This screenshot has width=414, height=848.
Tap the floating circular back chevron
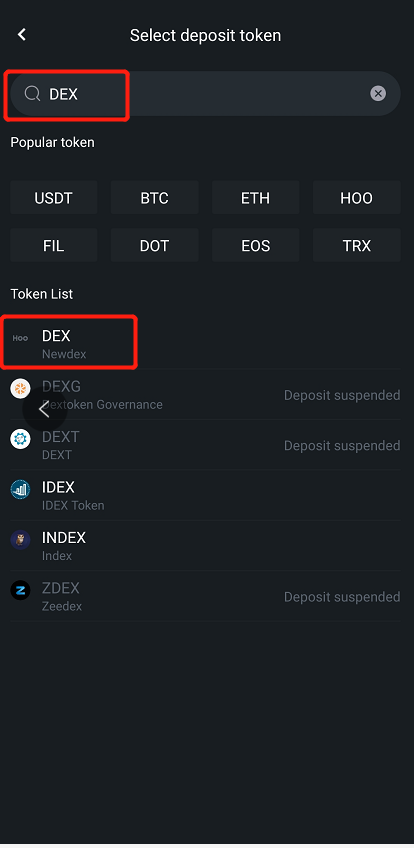44,410
